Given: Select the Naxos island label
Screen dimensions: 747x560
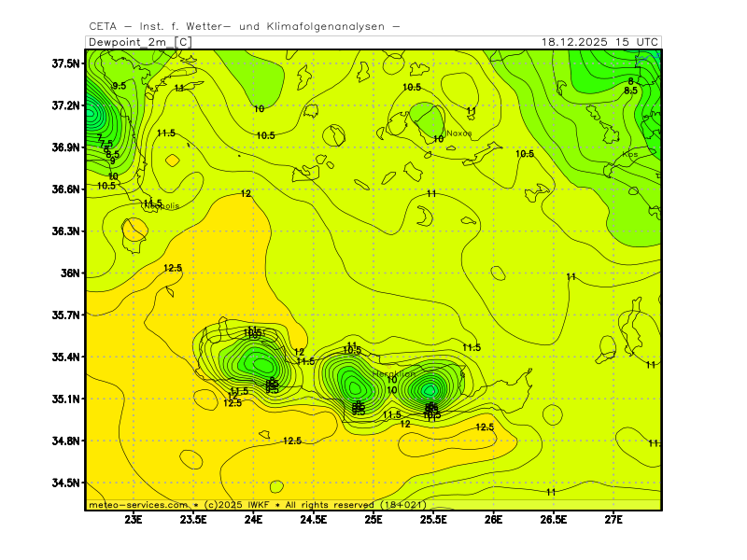Looking at the screenshot, I should click(x=458, y=133).
